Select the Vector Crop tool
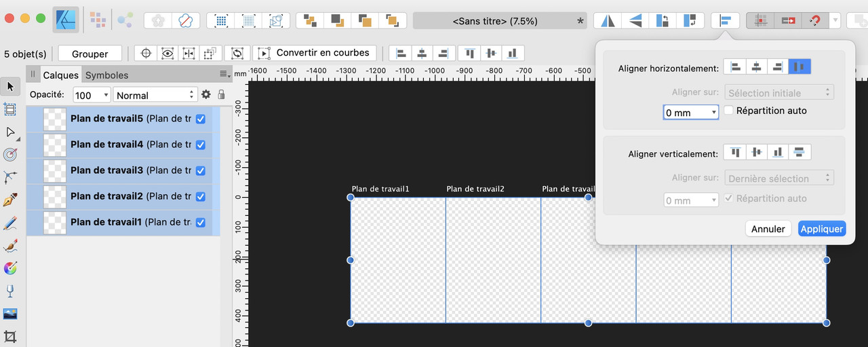This screenshot has width=868, height=347. 10,336
